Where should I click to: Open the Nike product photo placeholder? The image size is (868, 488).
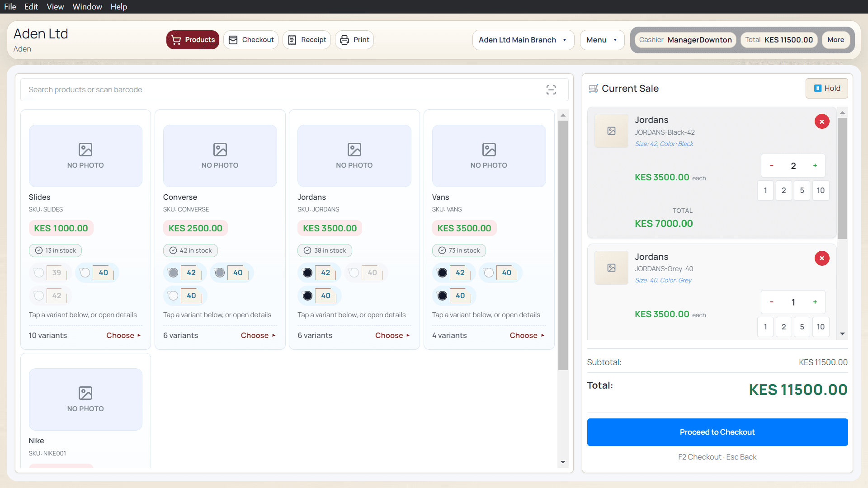(x=85, y=399)
